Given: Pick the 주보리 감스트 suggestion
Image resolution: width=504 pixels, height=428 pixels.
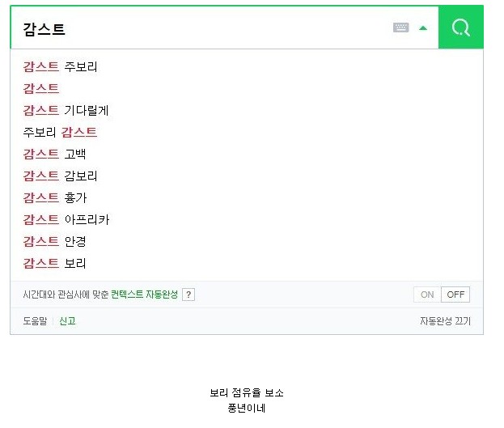Looking at the screenshot, I should click(60, 132).
